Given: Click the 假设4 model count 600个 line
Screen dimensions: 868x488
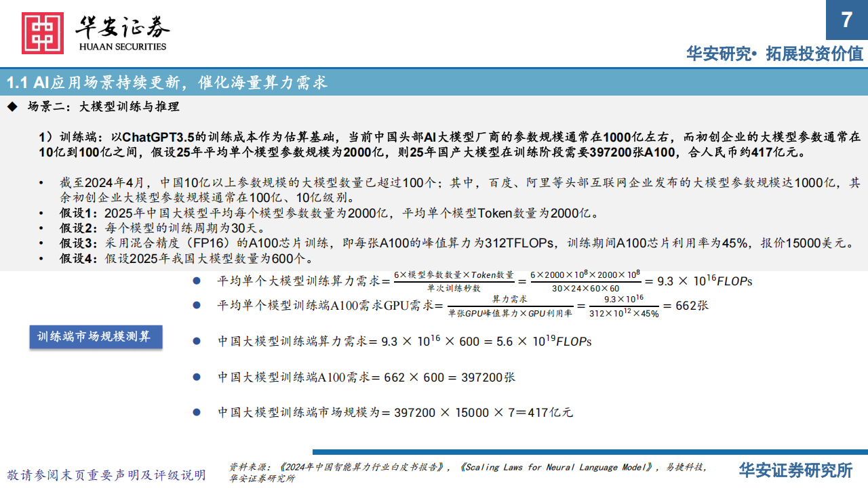Looking at the screenshot, I should tap(186, 258).
